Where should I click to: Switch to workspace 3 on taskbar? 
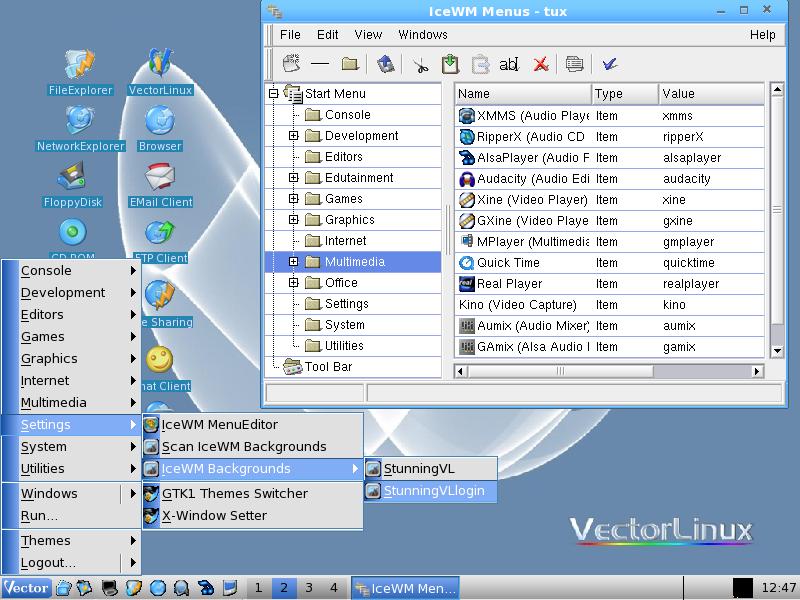(309, 588)
